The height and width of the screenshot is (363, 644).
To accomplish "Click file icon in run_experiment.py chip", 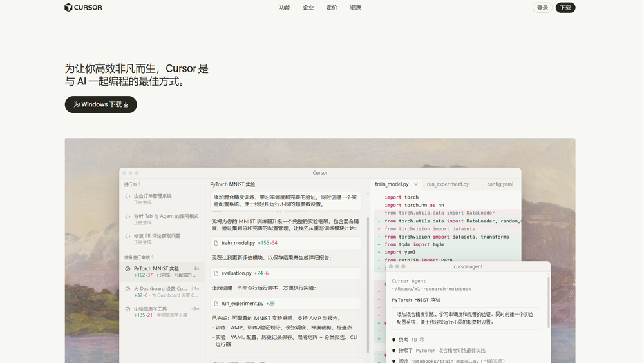I will click(216, 304).
